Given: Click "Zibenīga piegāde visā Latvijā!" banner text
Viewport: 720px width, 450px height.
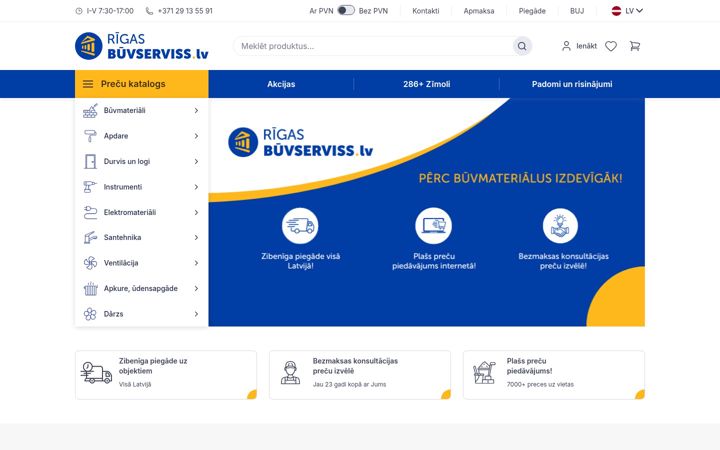Looking at the screenshot, I should point(300,261).
